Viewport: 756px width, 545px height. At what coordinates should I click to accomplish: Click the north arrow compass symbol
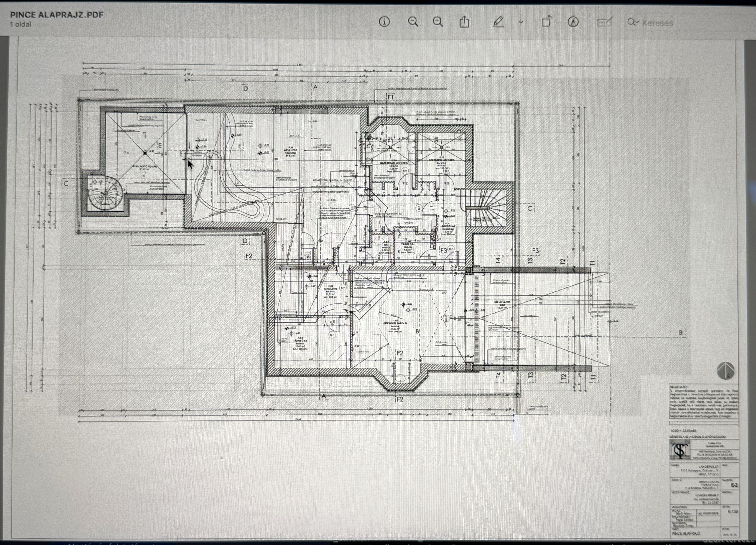pyautogui.click(x=725, y=371)
